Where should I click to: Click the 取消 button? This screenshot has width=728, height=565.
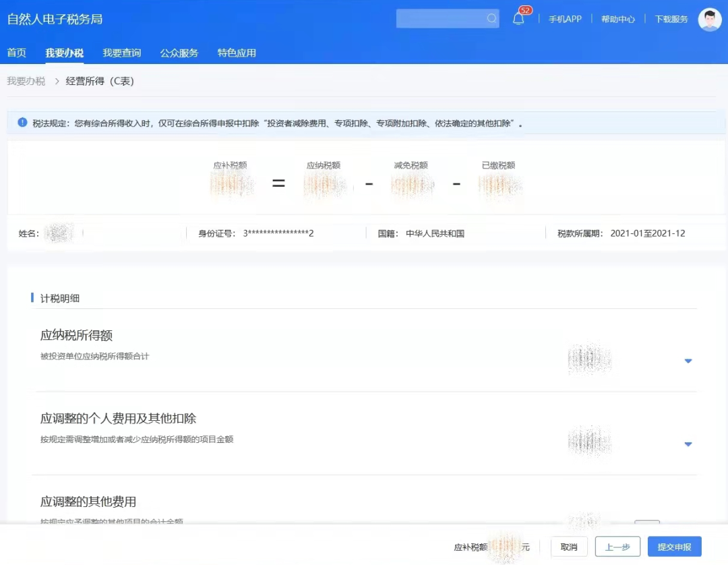[568, 546]
